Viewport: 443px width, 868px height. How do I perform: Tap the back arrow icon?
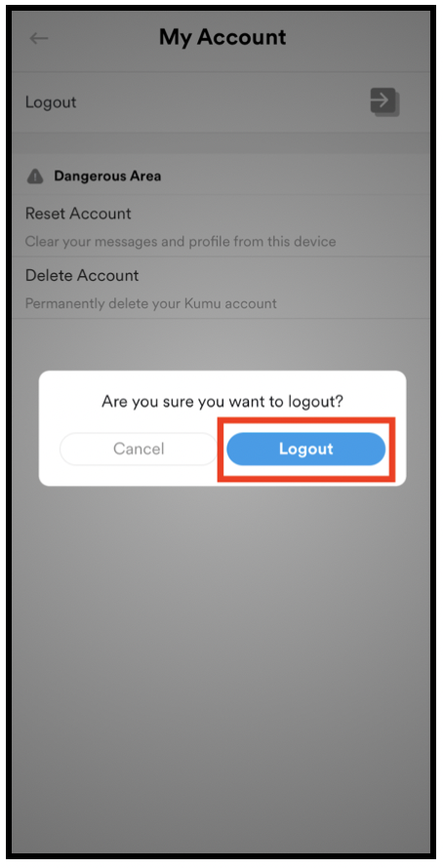point(39,38)
